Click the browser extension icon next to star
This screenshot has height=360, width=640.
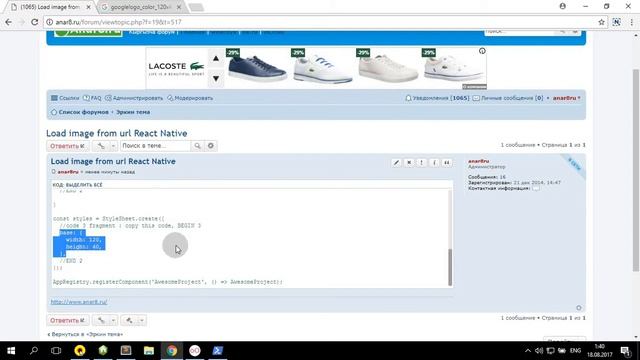point(616,22)
